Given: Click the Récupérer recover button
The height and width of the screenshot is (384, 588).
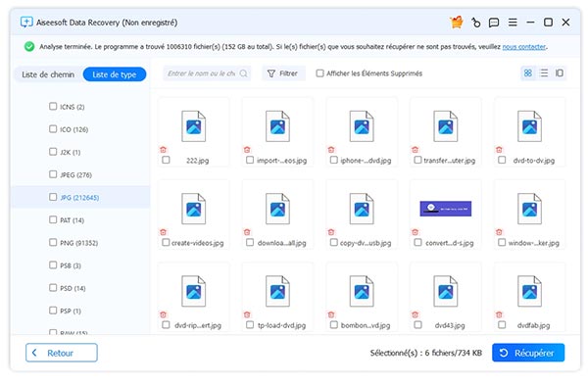Looking at the screenshot, I should click(x=528, y=353).
